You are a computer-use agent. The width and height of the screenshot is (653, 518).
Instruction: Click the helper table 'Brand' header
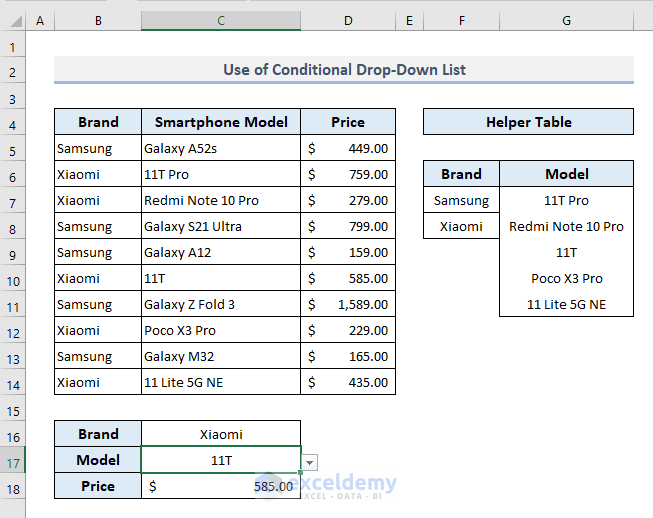click(x=461, y=174)
